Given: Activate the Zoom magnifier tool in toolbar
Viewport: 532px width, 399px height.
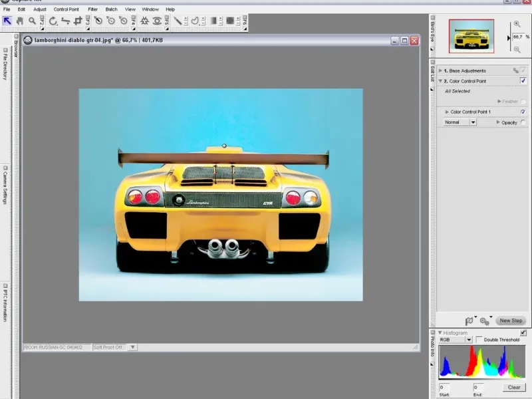Looking at the screenshot, I should coord(32,21).
